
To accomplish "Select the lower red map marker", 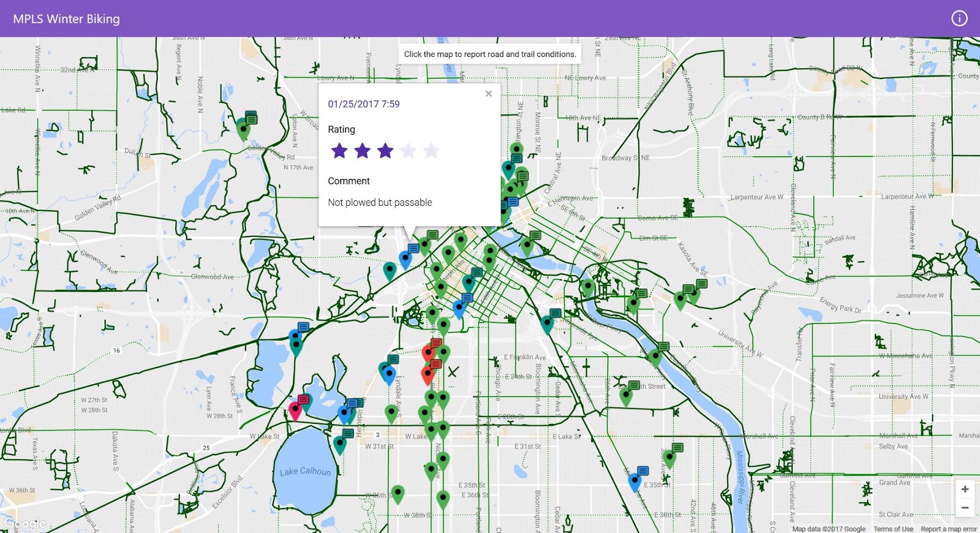I will (x=428, y=374).
